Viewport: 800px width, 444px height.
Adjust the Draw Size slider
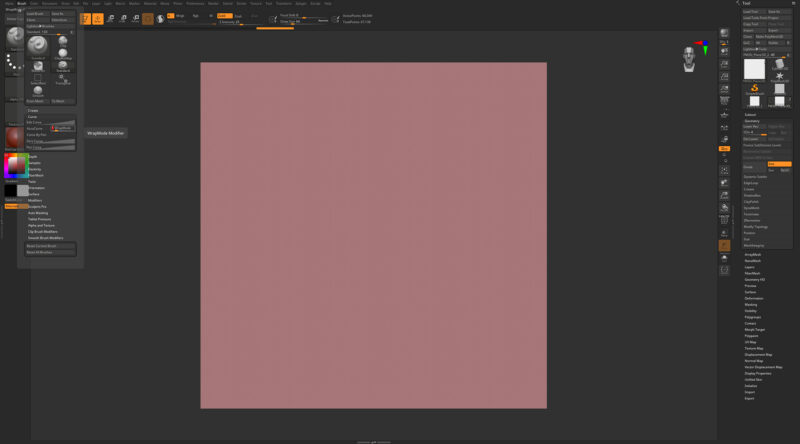[x=304, y=21]
